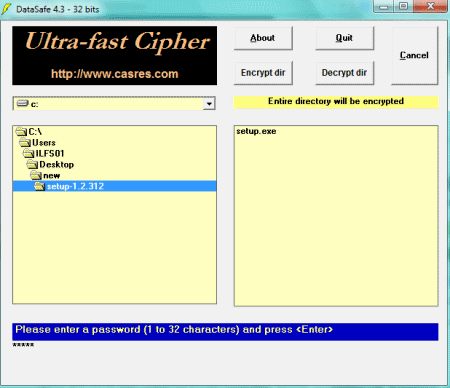Click the ILFS01 folder icon
The width and height of the screenshot is (450, 388).
[x=29, y=154]
